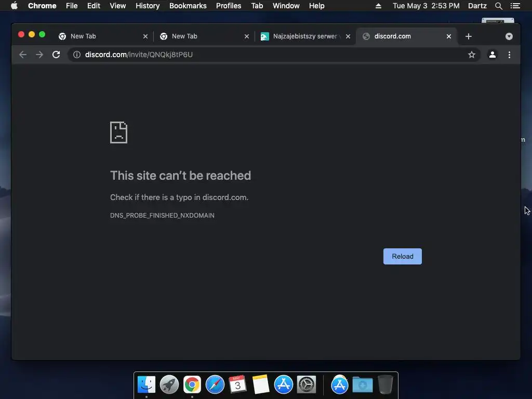532x399 pixels.
Task: Click the sad page error icon
Action: click(119, 132)
